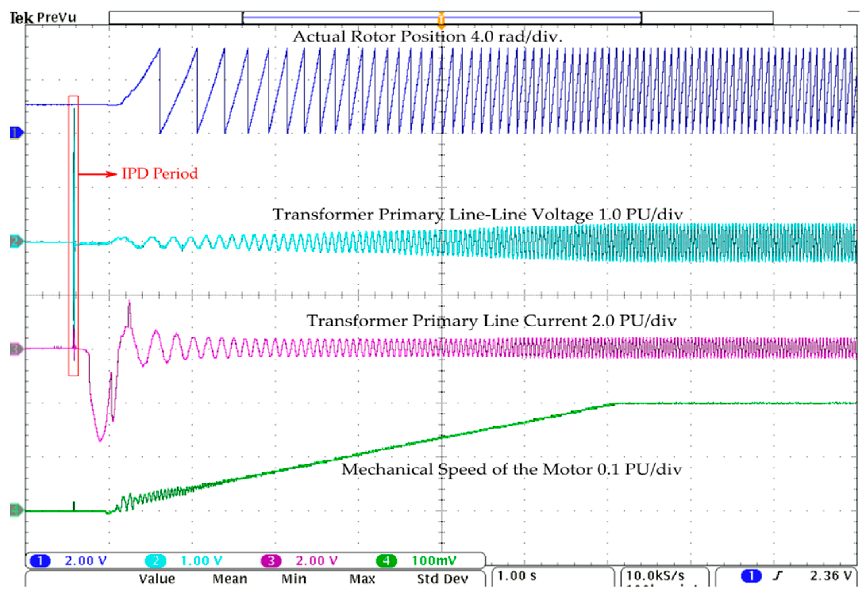Click channel 1 ground marker on left edge
The width and height of the screenshot is (868, 600).
[15, 132]
